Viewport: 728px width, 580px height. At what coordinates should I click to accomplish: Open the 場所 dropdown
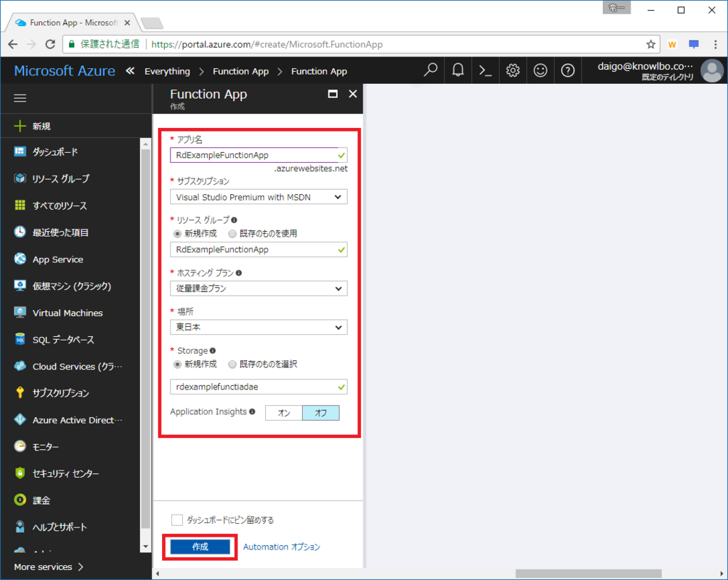(x=258, y=327)
